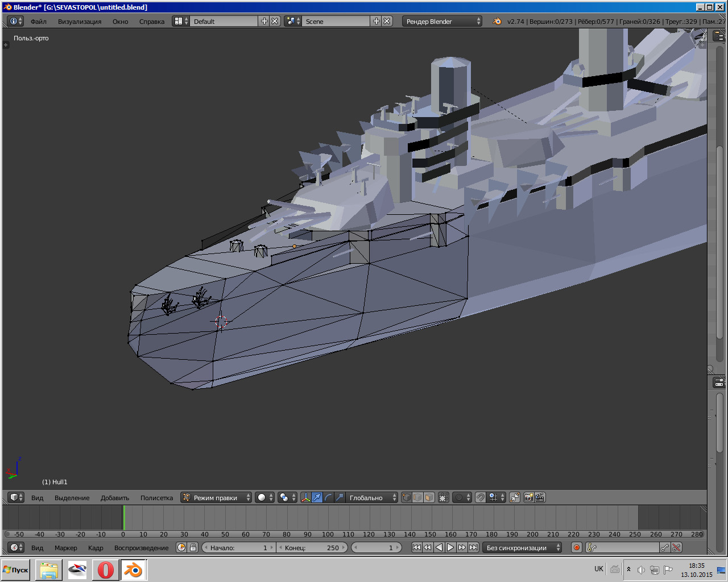Toggle the 3D manipulator widget display

[x=306, y=497]
